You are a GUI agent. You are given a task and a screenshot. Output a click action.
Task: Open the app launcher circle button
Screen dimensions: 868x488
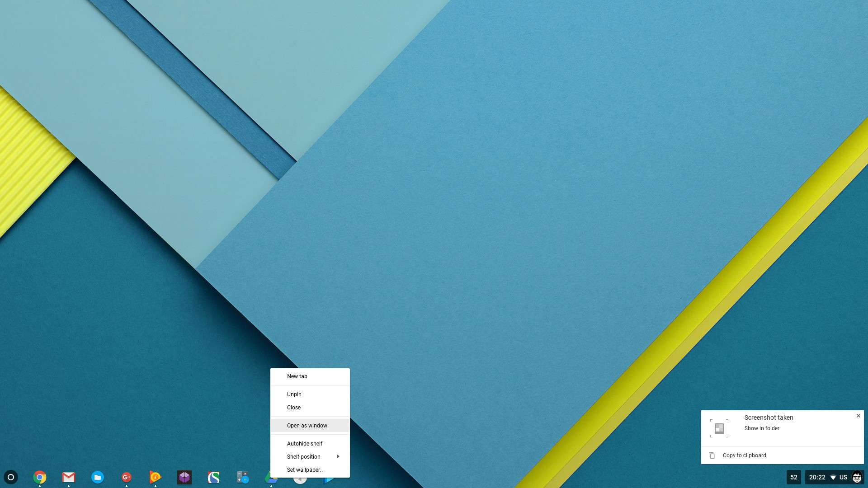tap(11, 477)
